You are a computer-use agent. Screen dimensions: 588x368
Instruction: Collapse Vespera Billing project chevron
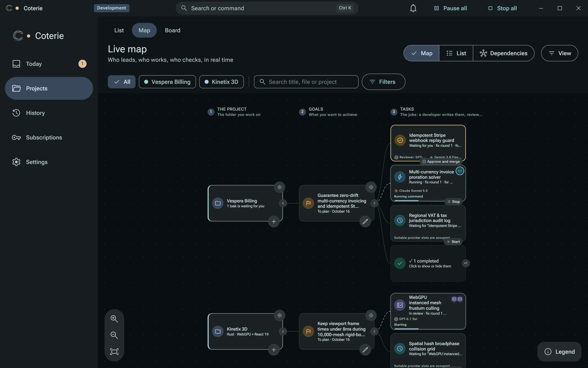point(283,203)
